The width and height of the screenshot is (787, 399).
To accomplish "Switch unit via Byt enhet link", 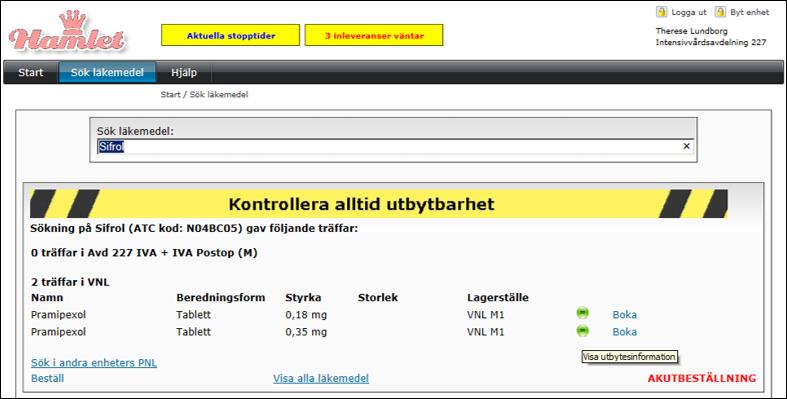I will 749,12.
